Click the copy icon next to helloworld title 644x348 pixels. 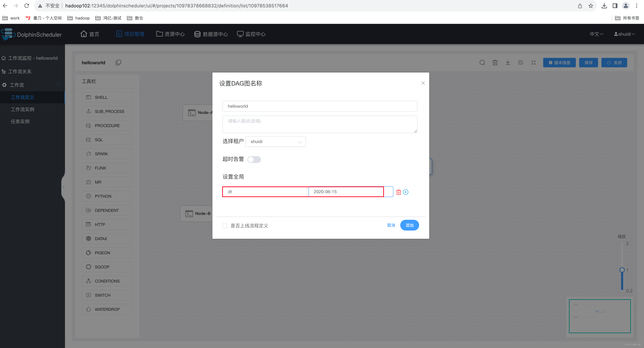(118, 62)
